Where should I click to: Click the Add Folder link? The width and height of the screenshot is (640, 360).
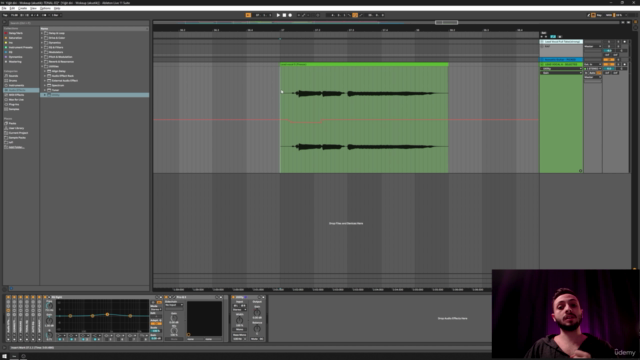(16, 147)
